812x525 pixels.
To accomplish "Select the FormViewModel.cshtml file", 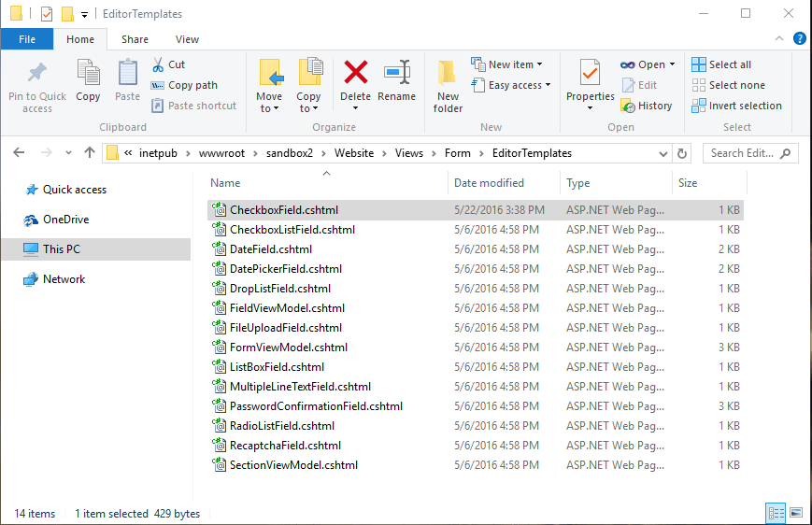I will click(x=288, y=348).
